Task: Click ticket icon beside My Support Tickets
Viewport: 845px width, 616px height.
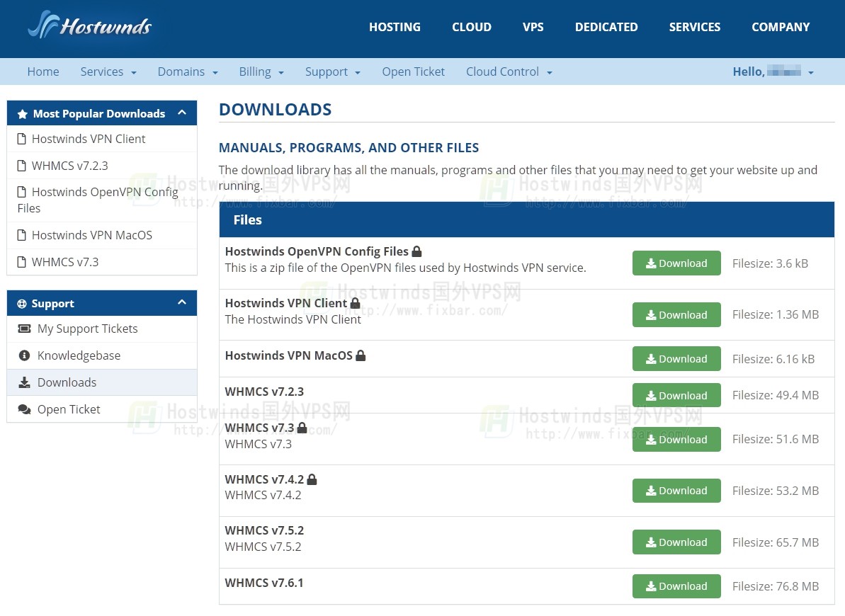Action: [x=24, y=329]
